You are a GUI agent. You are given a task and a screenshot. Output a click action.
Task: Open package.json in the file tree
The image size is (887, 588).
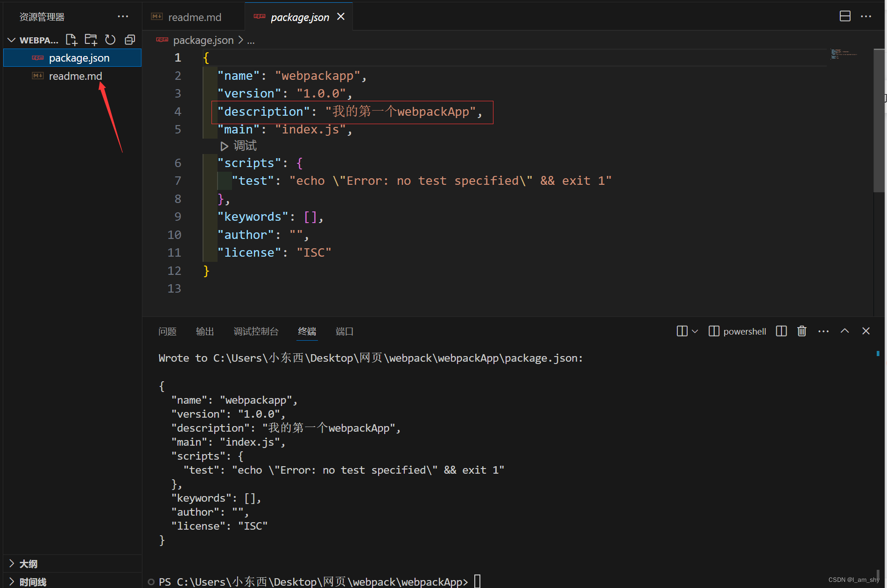[x=72, y=58]
